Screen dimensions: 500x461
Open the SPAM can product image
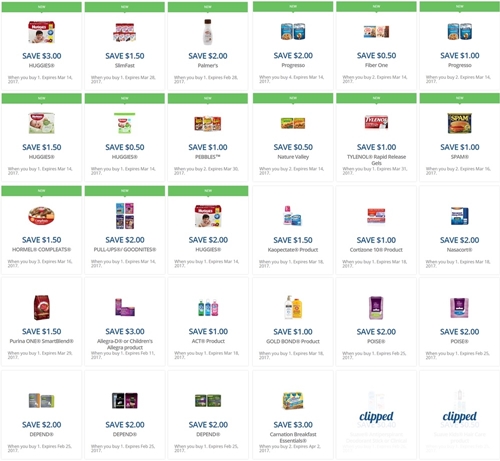pos(460,123)
